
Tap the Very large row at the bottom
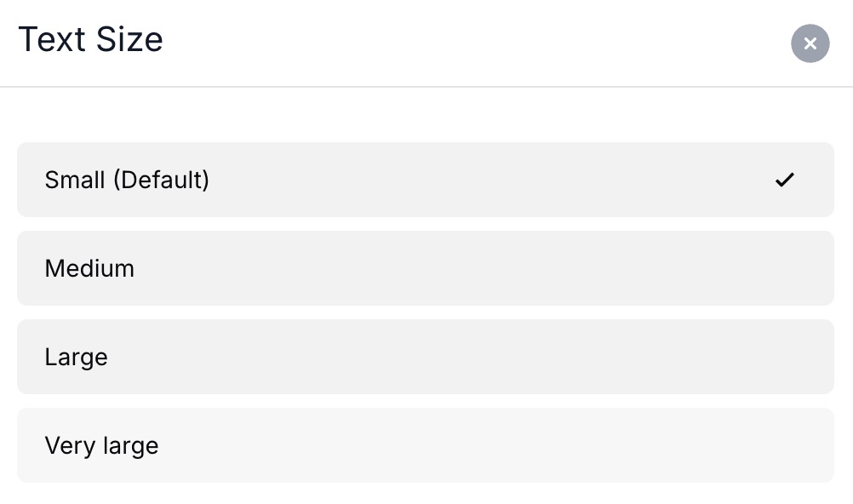point(425,445)
